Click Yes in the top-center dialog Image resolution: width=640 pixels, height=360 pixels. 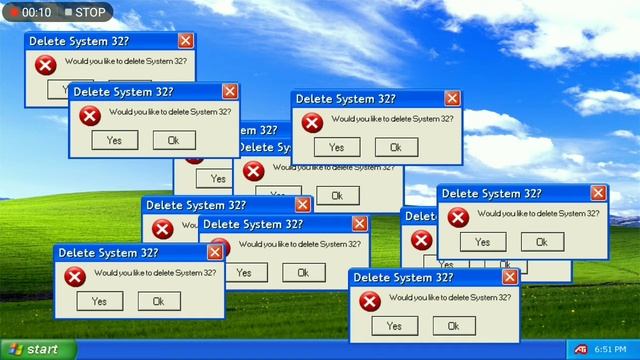pos(337,147)
